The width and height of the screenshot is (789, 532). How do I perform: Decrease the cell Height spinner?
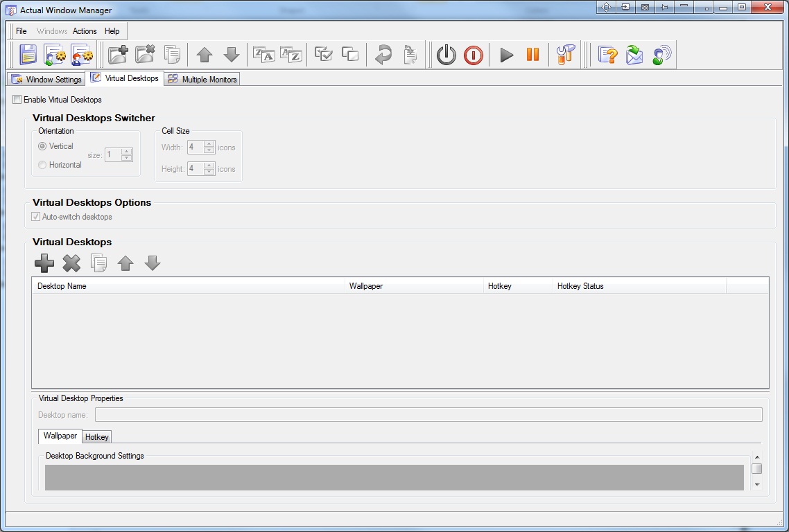209,172
